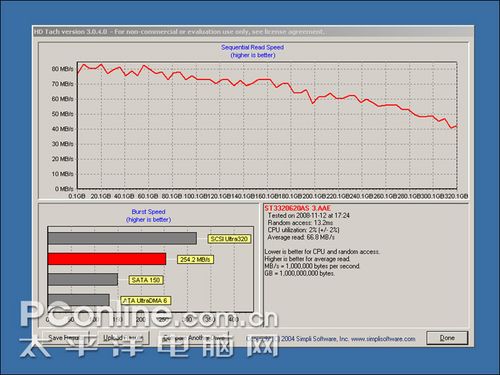Click the gray SCSI Ultra320 bar
Viewport: 500px width, 375px height.
point(122,238)
